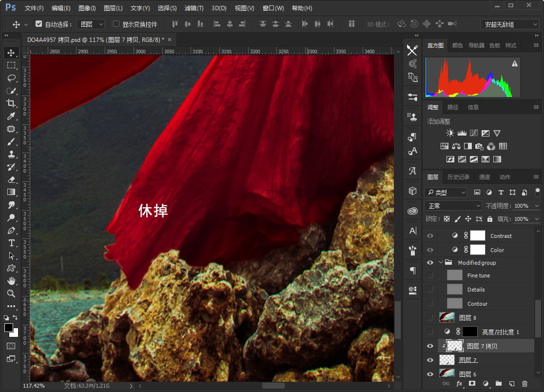The width and height of the screenshot is (544, 392).
Task: Open the auto-select 图层 dropdown
Action: pos(91,24)
